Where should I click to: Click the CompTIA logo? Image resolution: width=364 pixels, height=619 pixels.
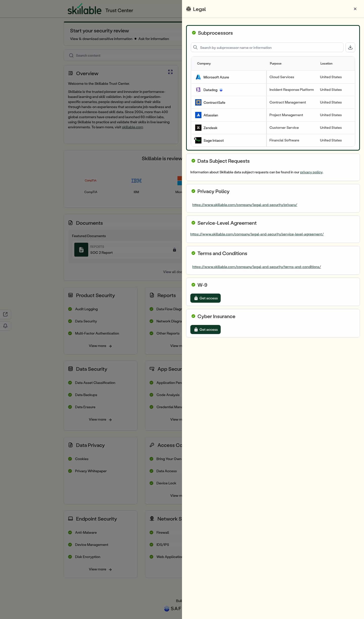[x=90, y=180]
